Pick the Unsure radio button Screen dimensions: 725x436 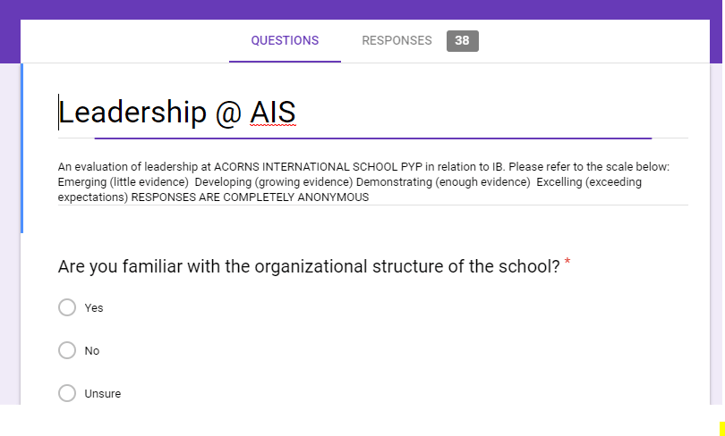[x=67, y=394]
